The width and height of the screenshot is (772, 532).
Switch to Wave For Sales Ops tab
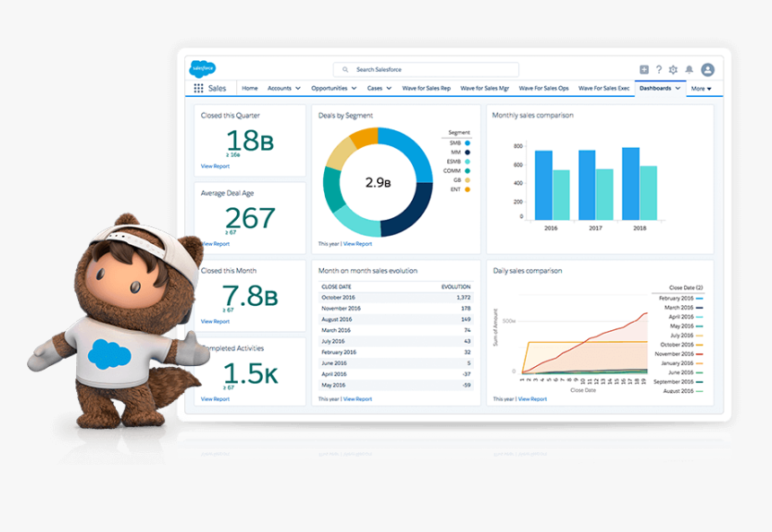pos(544,88)
